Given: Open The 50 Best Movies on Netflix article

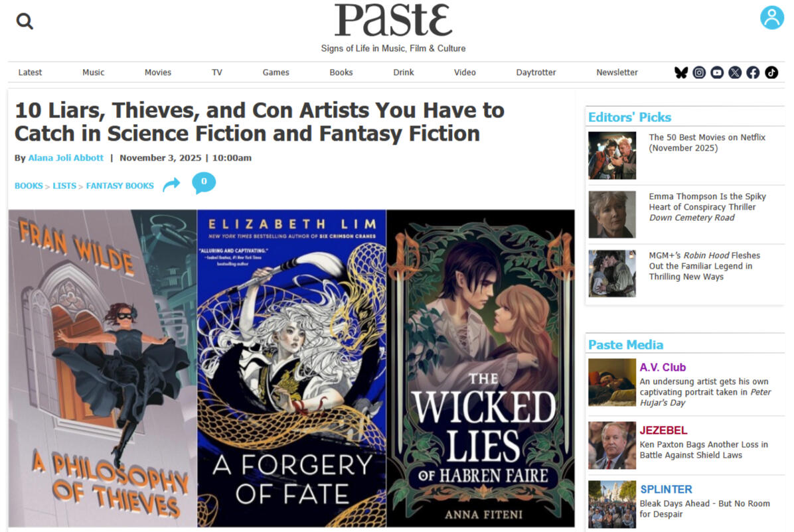Looking at the screenshot, I should (707, 143).
